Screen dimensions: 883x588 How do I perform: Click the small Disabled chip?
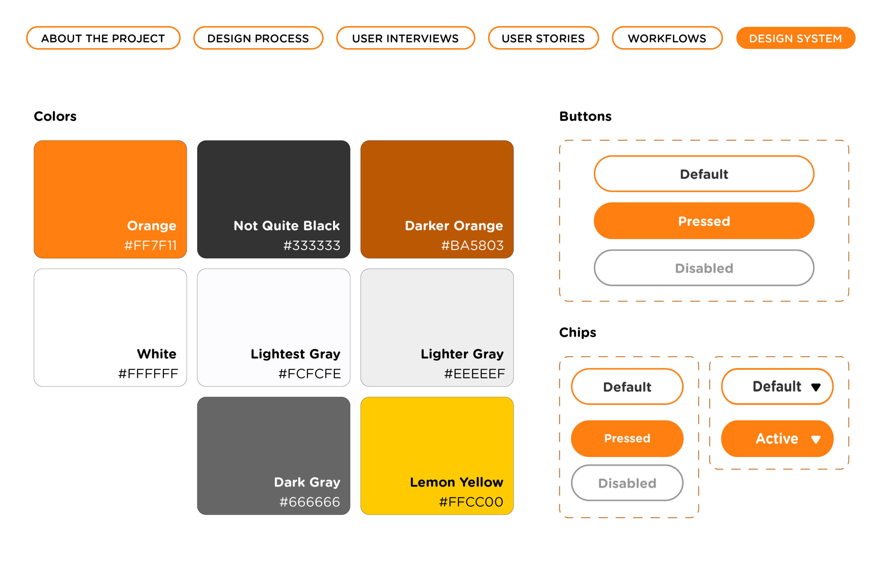pos(627,483)
